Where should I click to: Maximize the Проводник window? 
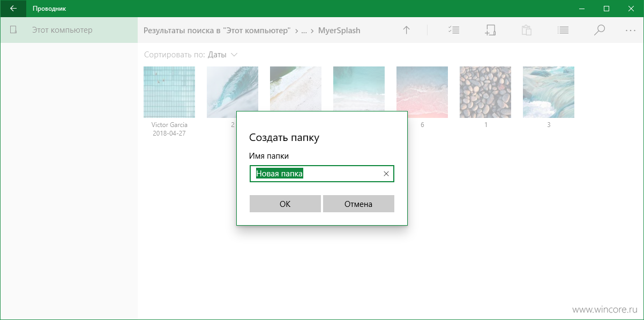pyautogui.click(x=606, y=9)
